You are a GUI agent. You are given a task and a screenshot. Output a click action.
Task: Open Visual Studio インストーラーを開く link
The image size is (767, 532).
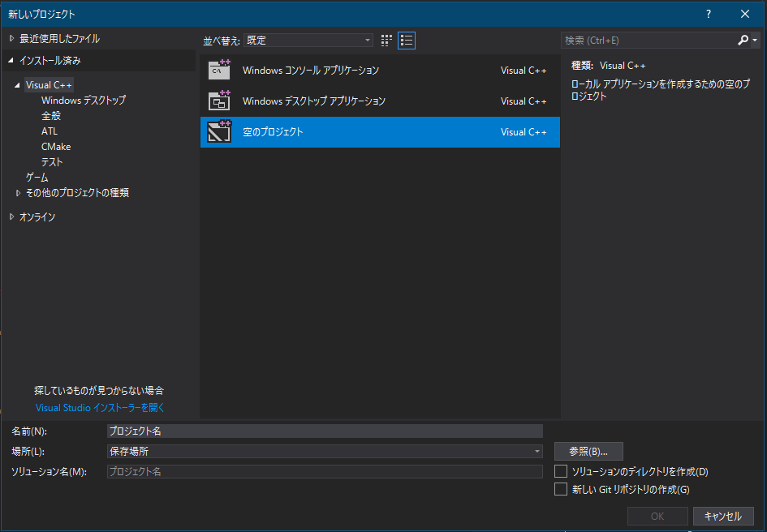pos(101,407)
